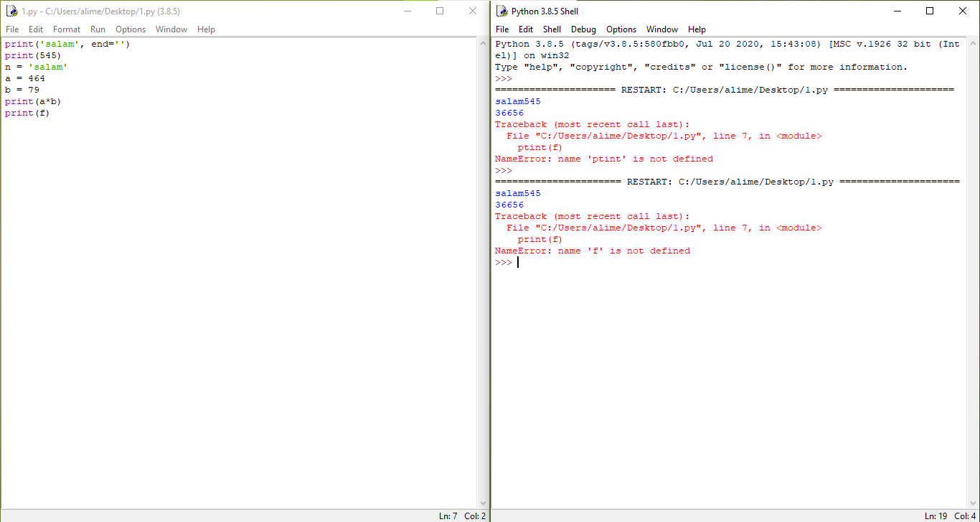The height and width of the screenshot is (522, 980).
Task: Click the Ln: 7 indicator in editor status bar
Action: pos(448,516)
